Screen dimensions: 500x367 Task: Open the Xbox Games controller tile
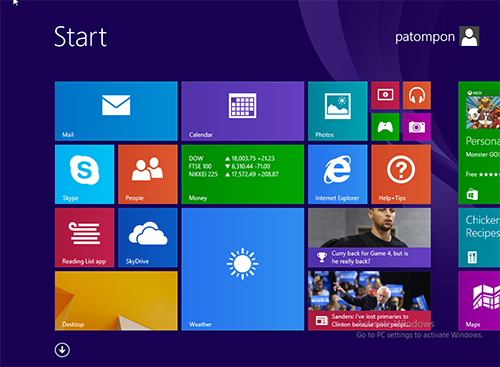385,127
